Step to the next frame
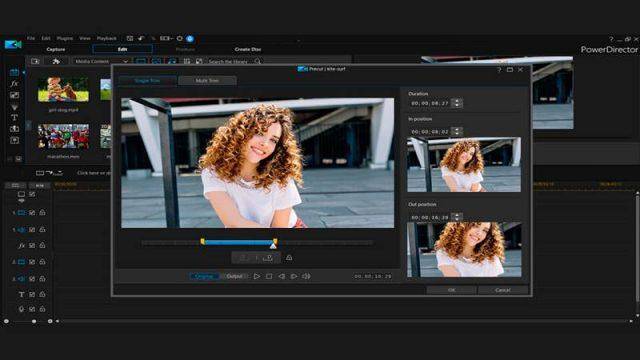The height and width of the screenshot is (360, 640). [x=294, y=276]
